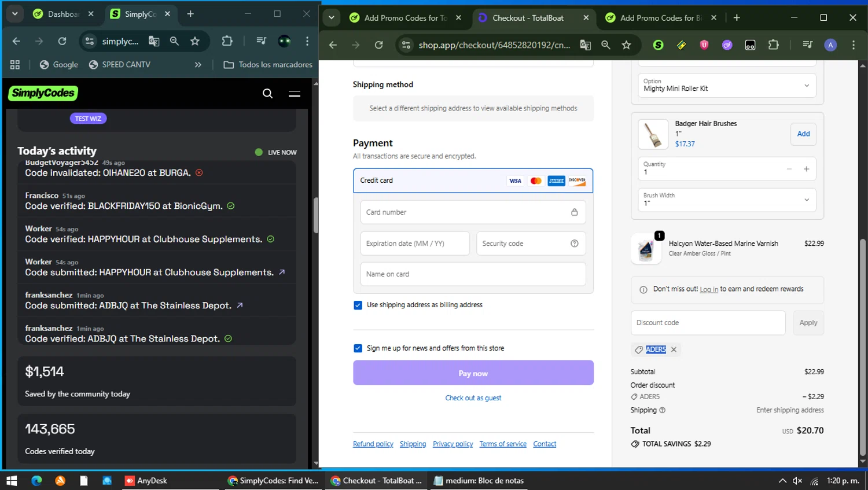Open SimplyCodes site search icon
Viewport: 868px width, 490px height.
click(267, 93)
